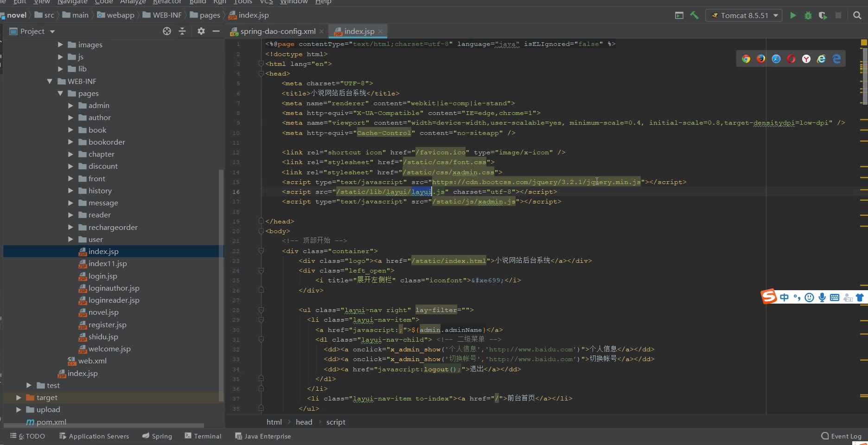Select web.xml in project tree
Image resolution: width=868 pixels, height=445 pixels.
(x=92, y=361)
